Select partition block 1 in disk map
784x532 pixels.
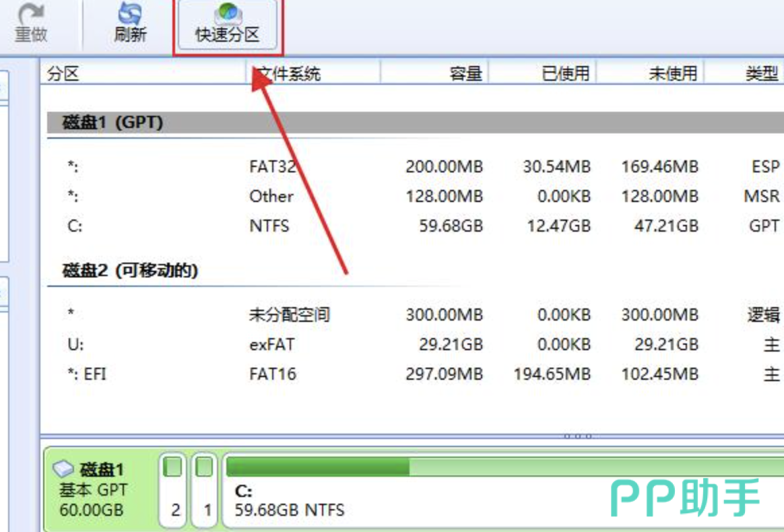[x=205, y=490]
